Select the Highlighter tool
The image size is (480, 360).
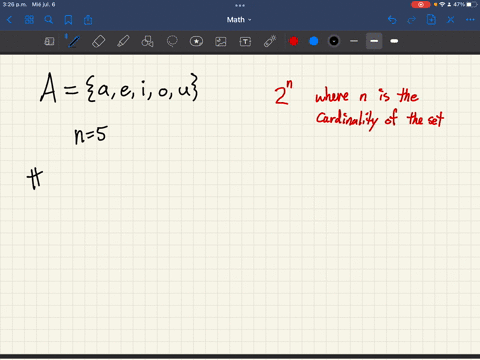[123, 41]
